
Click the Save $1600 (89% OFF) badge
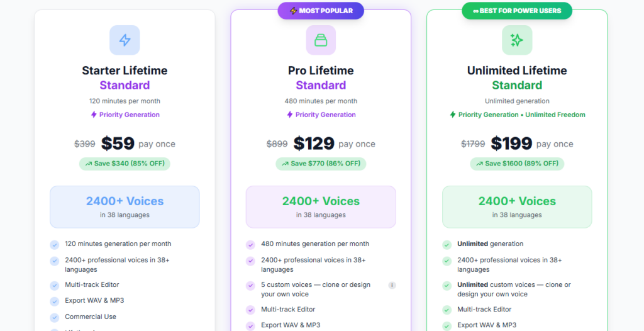click(x=517, y=164)
